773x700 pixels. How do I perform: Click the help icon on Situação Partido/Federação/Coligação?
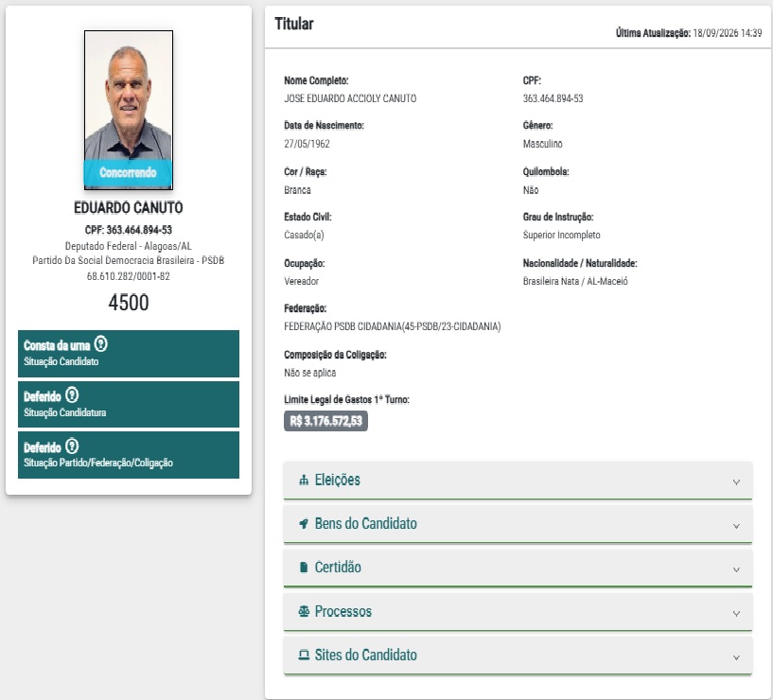click(x=72, y=446)
